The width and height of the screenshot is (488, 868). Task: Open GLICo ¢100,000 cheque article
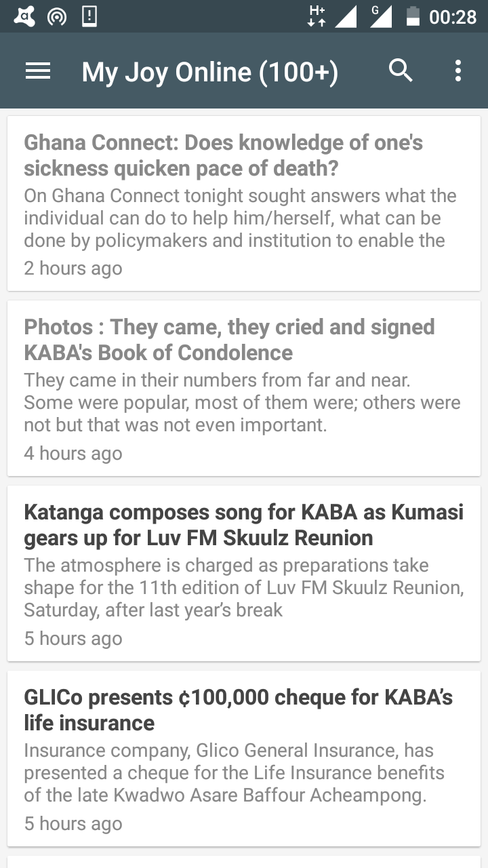(x=239, y=710)
